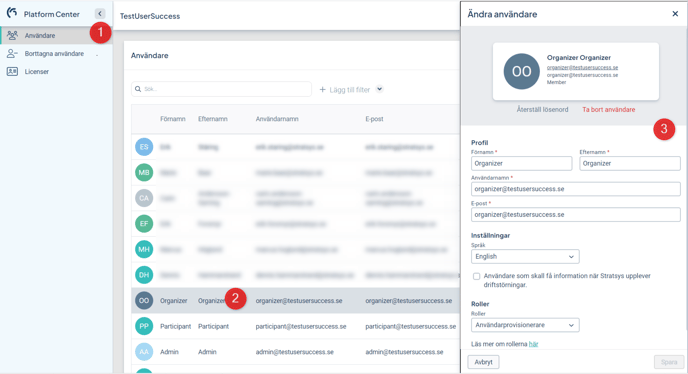Click the MB user avatar

144,173
